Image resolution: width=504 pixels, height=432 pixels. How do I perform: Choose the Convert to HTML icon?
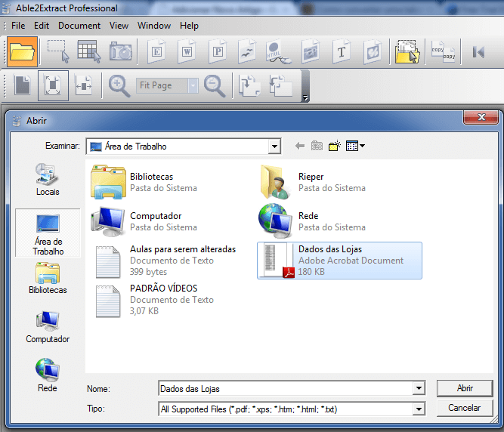[x=277, y=51]
